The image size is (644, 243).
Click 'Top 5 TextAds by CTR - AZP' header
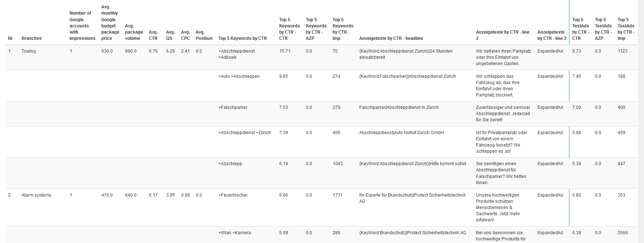click(603, 29)
